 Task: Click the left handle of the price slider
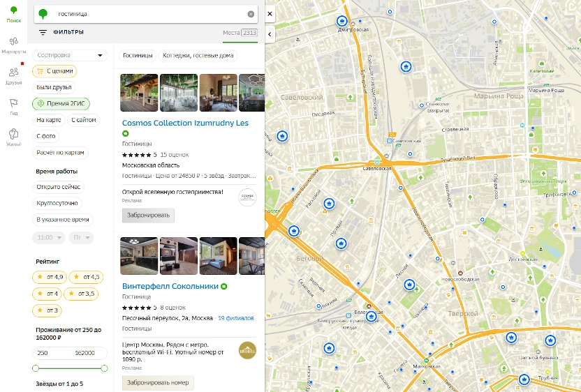[36, 368]
